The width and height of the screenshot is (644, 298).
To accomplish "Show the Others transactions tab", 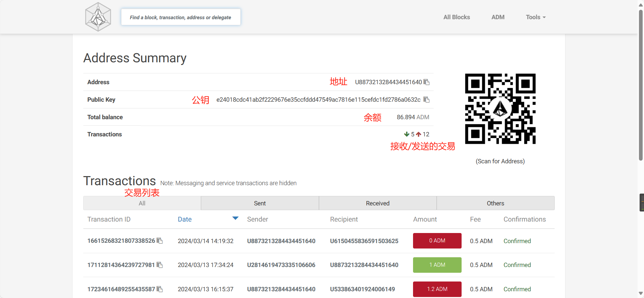I will (x=495, y=203).
